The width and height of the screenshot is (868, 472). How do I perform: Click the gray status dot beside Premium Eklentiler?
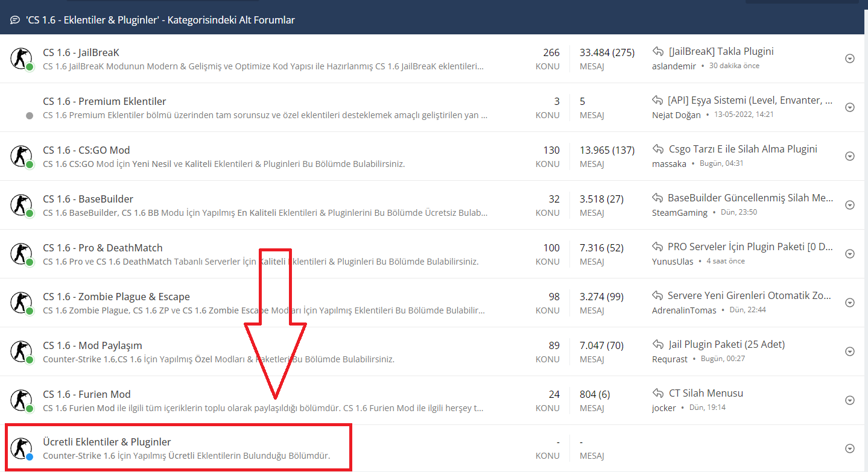pyautogui.click(x=30, y=115)
